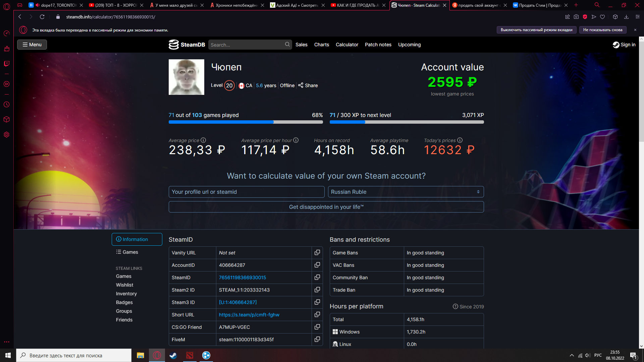Screen dimensions: 644x362
Task: Reload the current page
Action: tap(42, 17)
